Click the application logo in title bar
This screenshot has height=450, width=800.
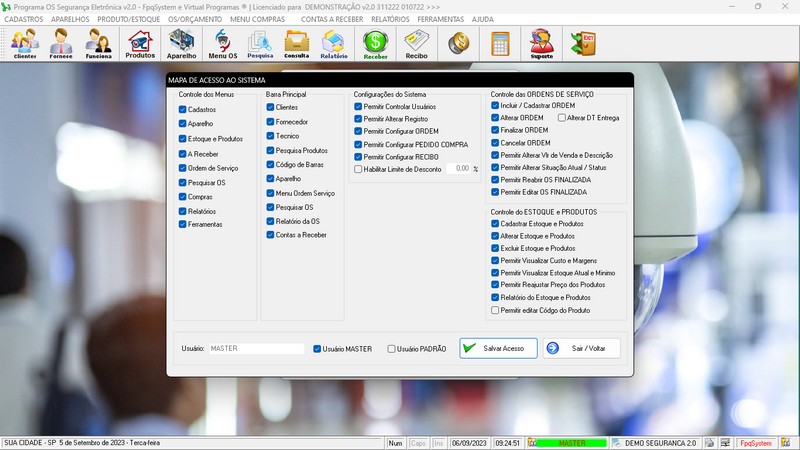pyautogui.click(x=6, y=7)
